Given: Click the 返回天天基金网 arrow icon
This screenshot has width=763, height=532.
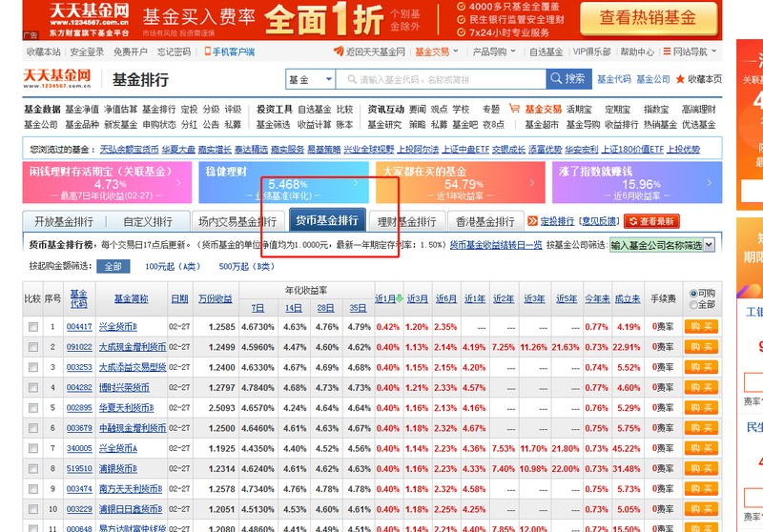Looking at the screenshot, I should pos(339,51).
